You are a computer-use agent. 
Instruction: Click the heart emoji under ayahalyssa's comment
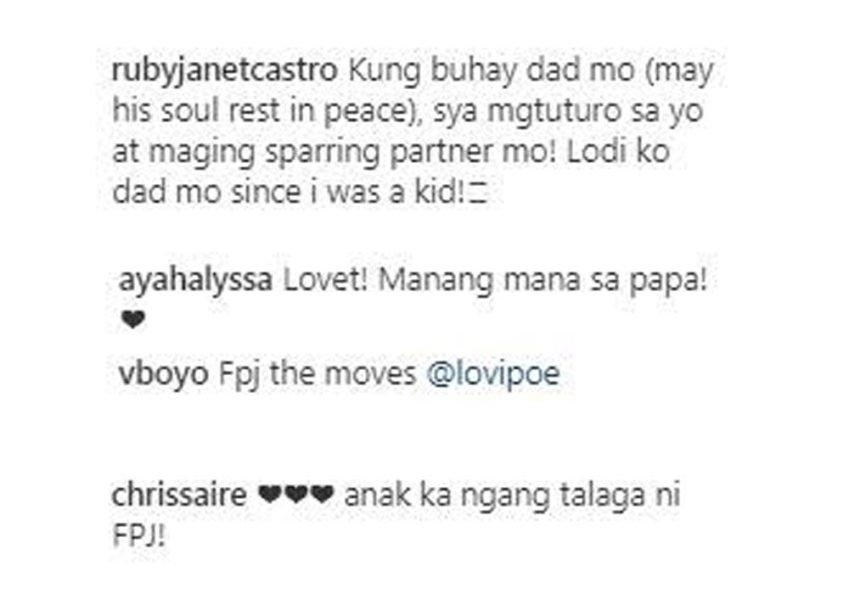[x=133, y=321]
